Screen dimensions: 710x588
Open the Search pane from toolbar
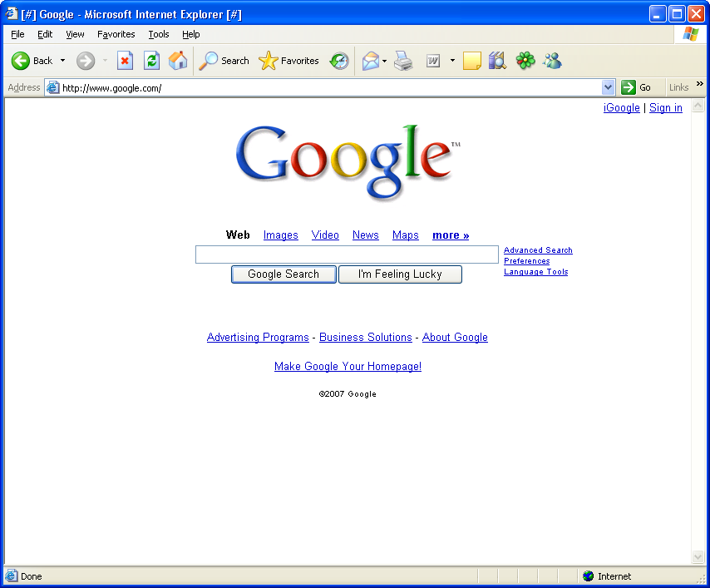tap(224, 61)
